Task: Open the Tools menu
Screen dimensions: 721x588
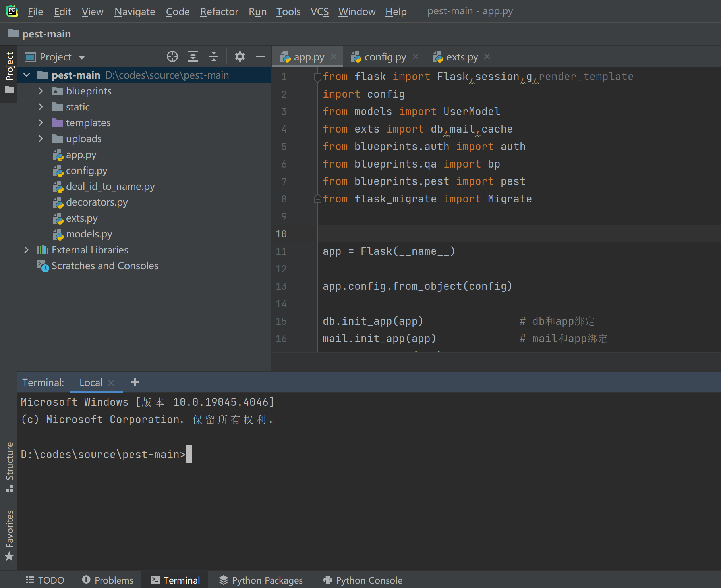Action: tap(288, 12)
